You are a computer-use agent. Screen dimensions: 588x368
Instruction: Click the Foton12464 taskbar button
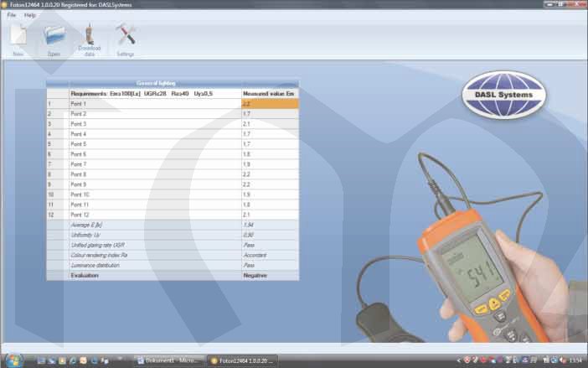point(242,360)
